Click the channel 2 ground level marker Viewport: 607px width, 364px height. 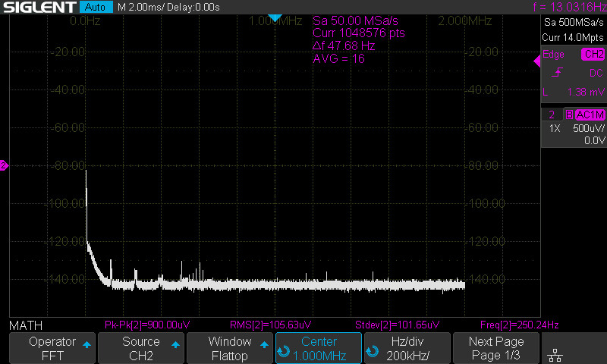(x=4, y=165)
